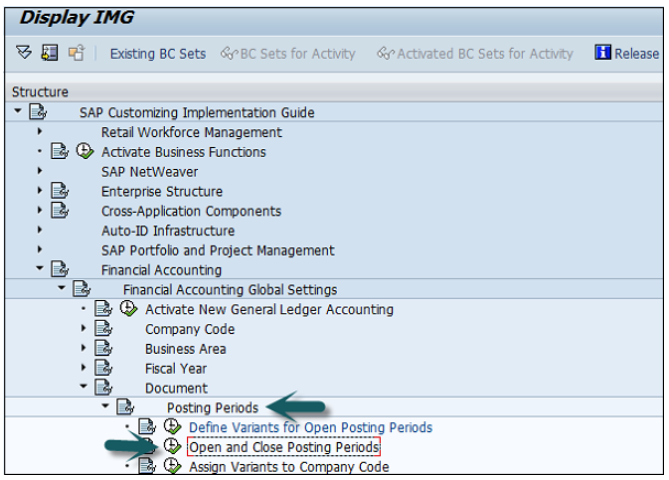This screenshot has width=669, height=480.
Task: Open documentation icon beside Company Code
Action: tap(103, 329)
